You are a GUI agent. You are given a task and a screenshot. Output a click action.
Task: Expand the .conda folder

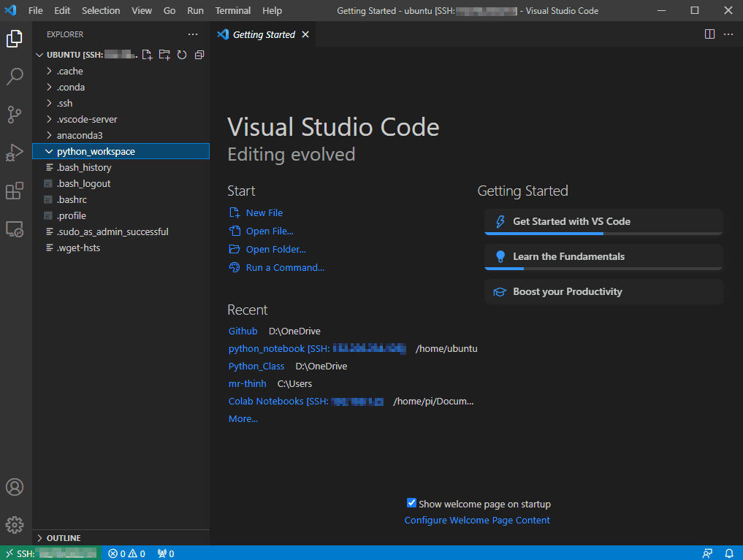[121, 87]
